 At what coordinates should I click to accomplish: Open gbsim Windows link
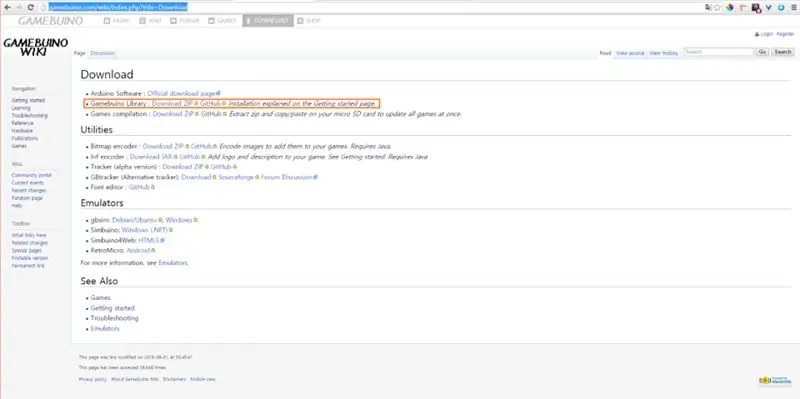(179, 220)
